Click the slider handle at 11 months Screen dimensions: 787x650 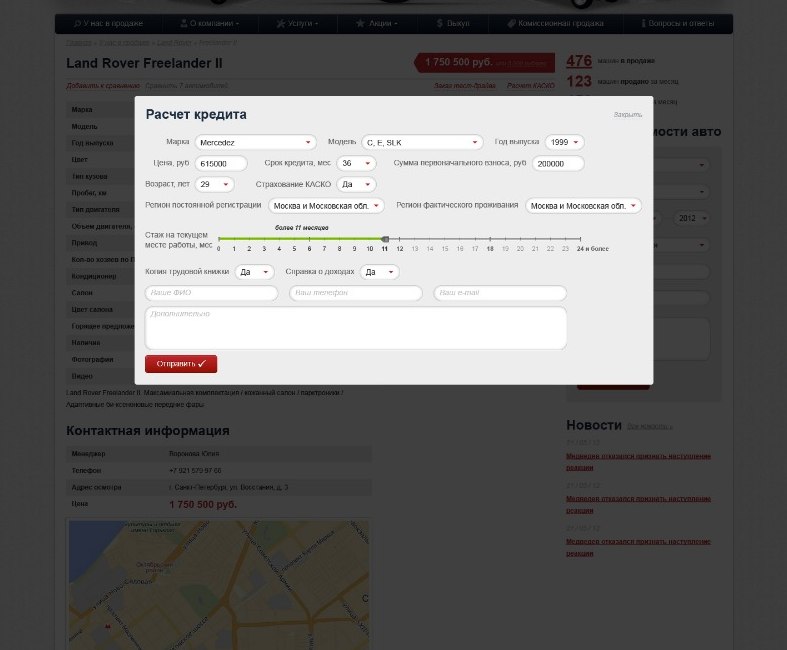coord(385,239)
